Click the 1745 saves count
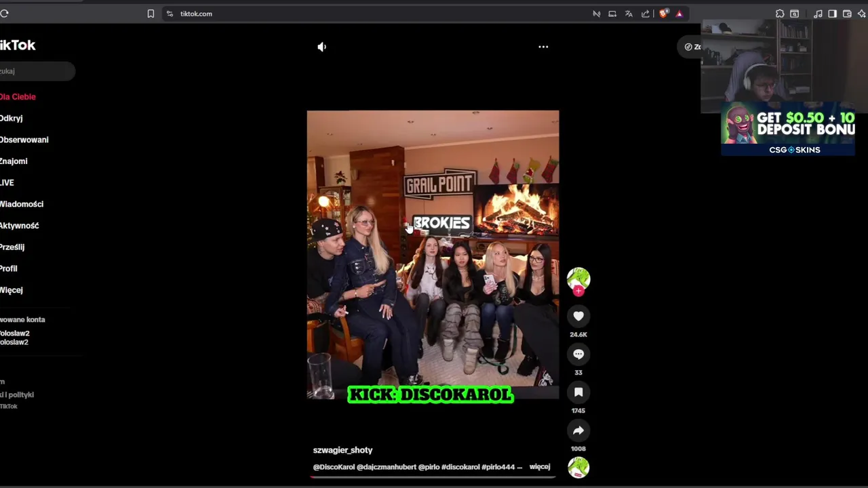The width and height of the screenshot is (868, 488). click(578, 411)
